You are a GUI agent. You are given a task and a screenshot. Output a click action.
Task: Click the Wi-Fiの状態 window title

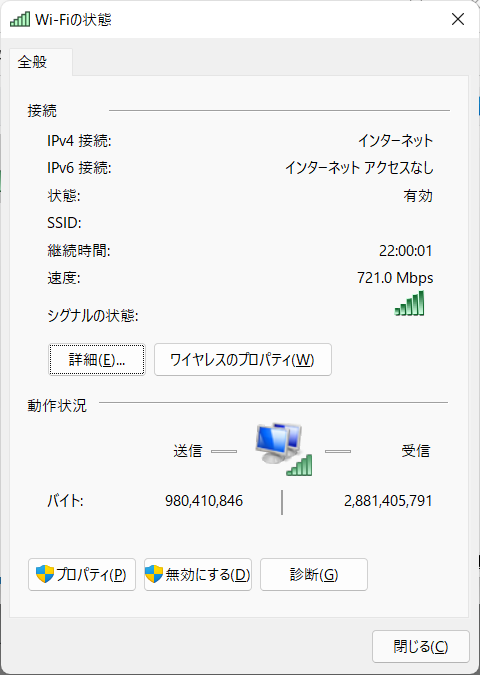73,19
